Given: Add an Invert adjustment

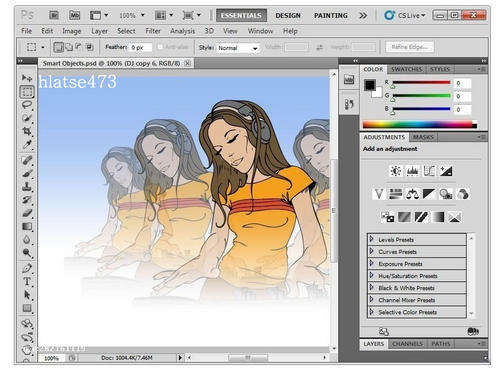Looking at the screenshot, I should pyautogui.click(x=388, y=217).
